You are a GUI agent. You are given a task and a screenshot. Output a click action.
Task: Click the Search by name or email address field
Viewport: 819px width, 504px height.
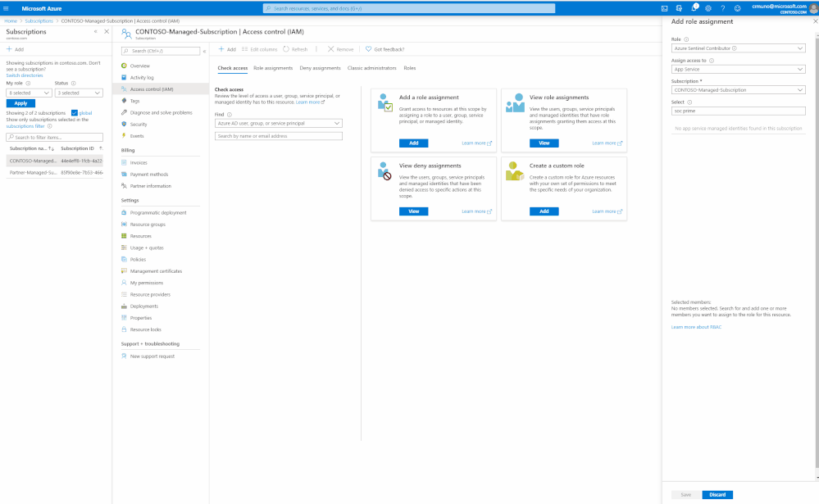(279, 136)
